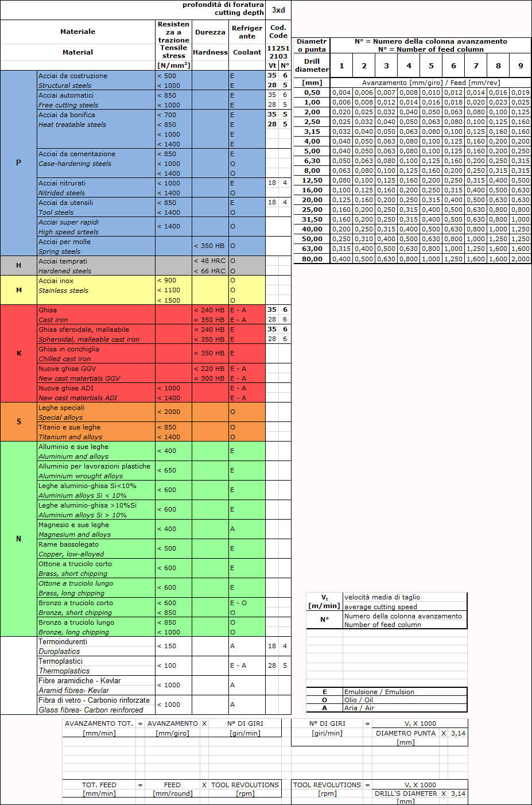Viewport: 532px width, 805px height.
Task: Select the 'Free cutting steels' cell
Action: point(96,105)
